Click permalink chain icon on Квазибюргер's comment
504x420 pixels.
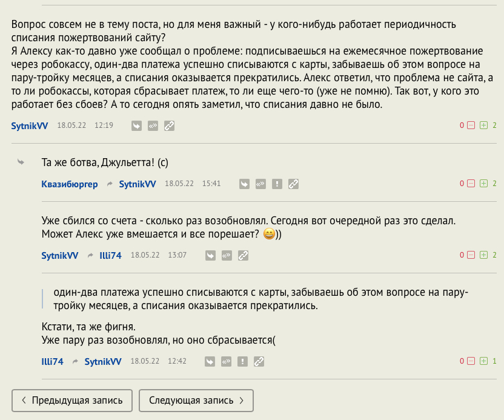[294, 184]
